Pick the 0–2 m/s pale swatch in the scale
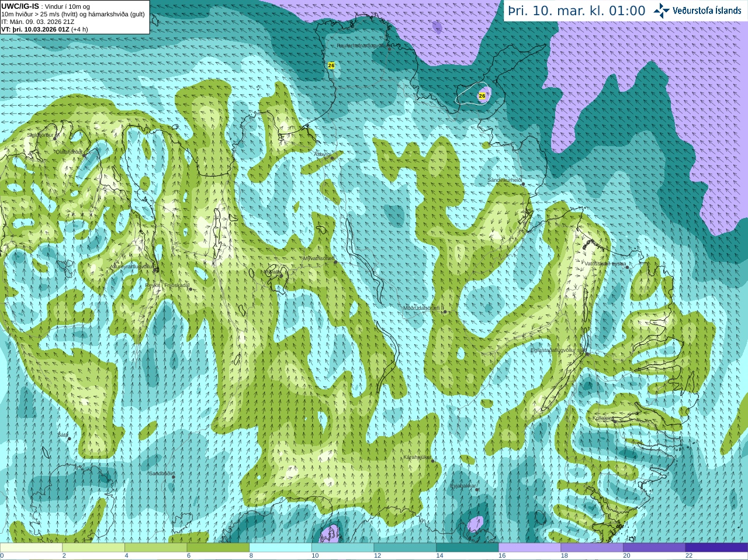This screenshot has width=748, height=560. [x=31, y=548]
